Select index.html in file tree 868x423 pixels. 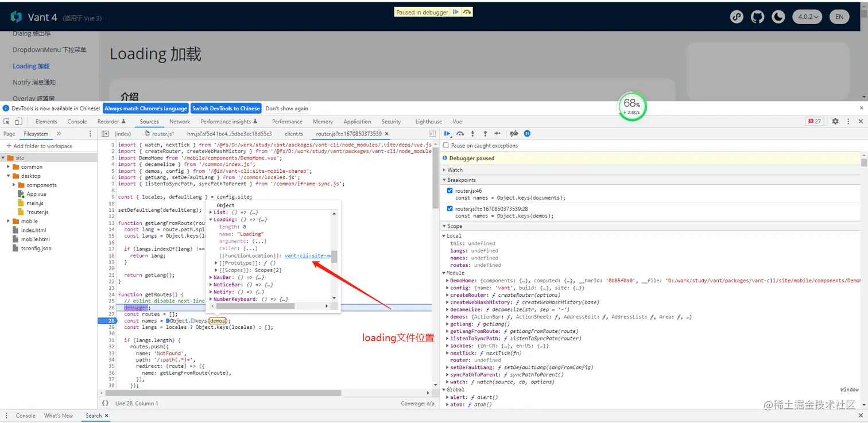(33, 230)
